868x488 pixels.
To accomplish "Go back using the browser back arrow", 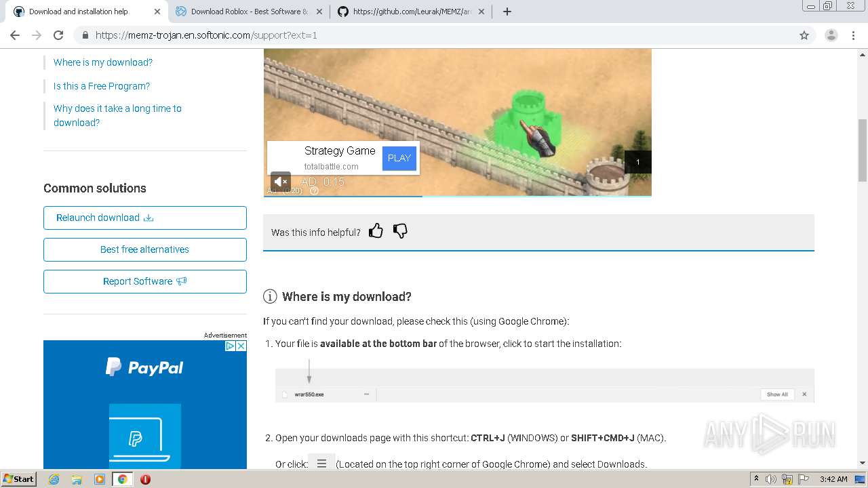I will point(15,35).
